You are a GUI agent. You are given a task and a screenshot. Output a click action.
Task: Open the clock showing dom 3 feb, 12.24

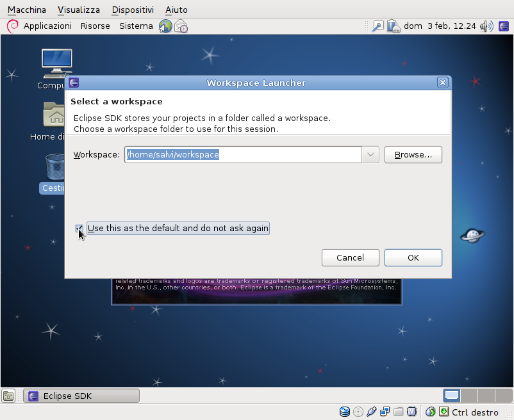click(440, 26)
